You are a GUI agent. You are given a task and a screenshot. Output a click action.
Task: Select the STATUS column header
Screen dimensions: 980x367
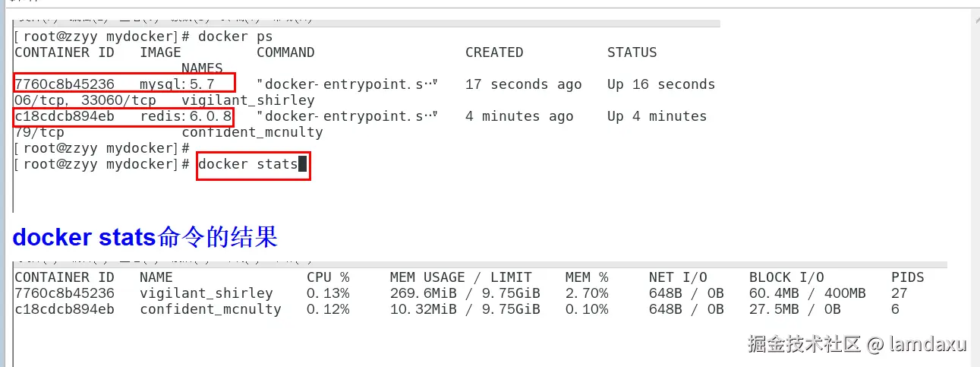[x=632, y=52]
